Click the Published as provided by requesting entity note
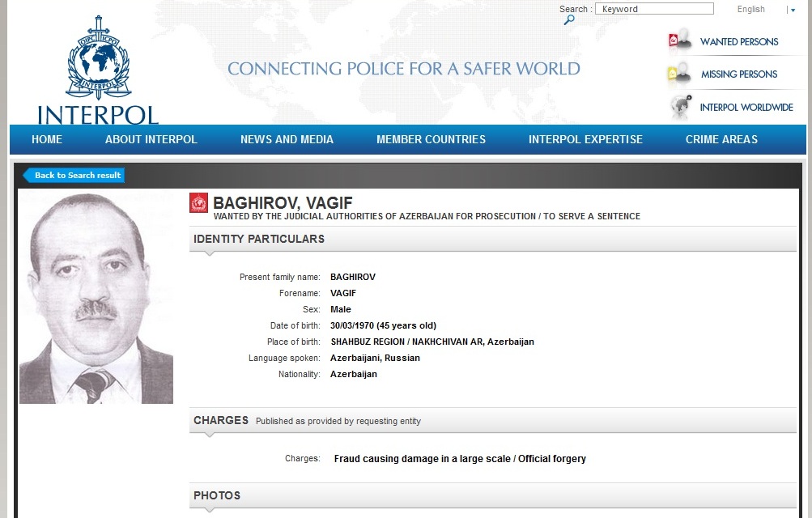 (338, 421)
